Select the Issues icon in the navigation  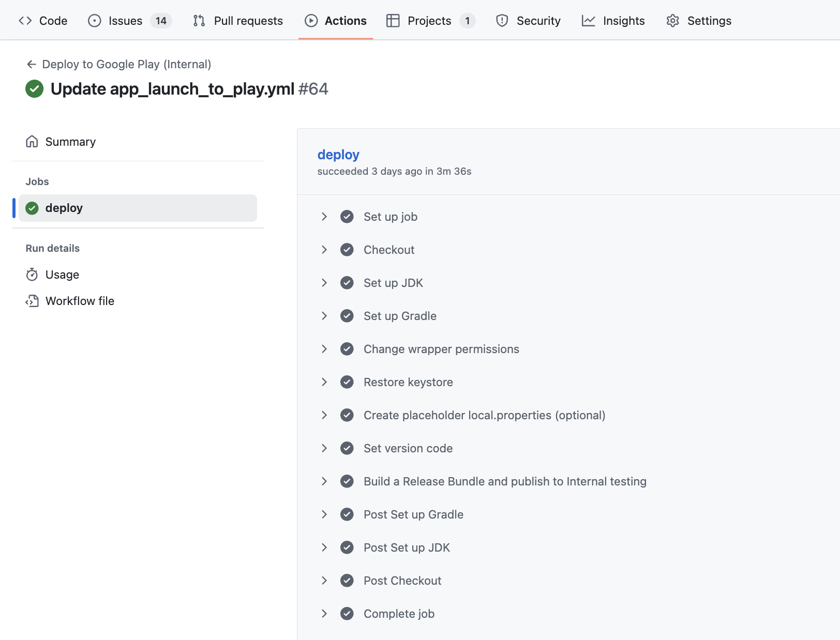pos(94,20)
